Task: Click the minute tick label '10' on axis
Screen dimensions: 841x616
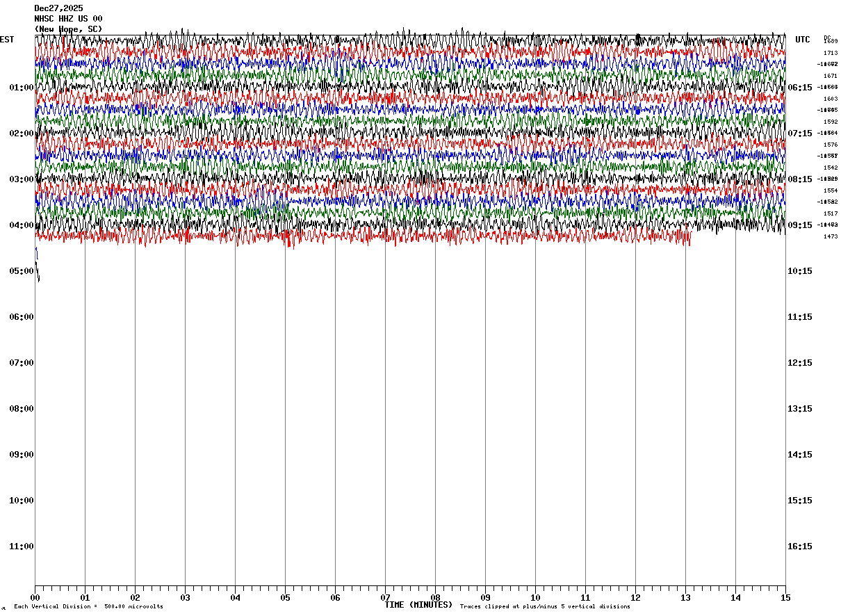Action: [x=535, y=598]
